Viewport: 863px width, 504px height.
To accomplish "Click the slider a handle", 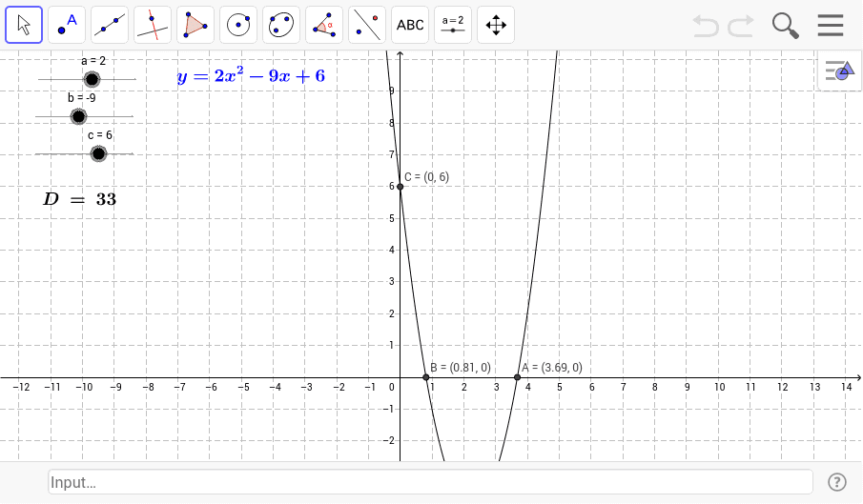I will 92,80.
